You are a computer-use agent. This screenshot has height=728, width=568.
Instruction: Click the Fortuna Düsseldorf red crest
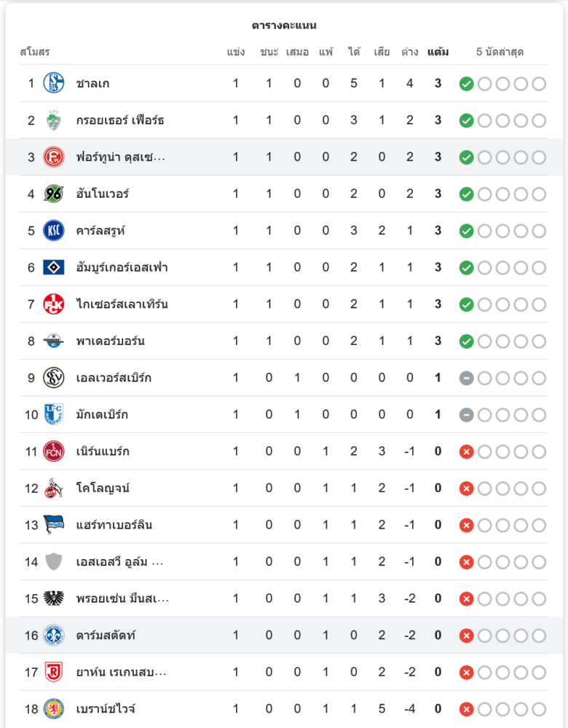[x=54, y=157]
